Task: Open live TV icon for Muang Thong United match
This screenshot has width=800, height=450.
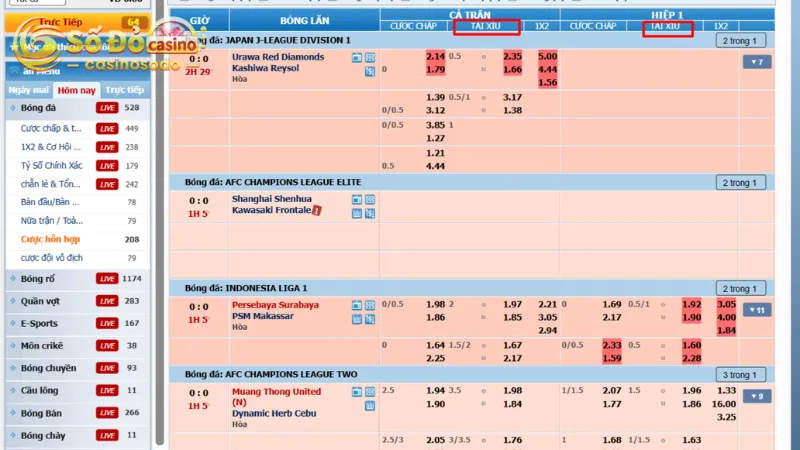Action: 357,392
